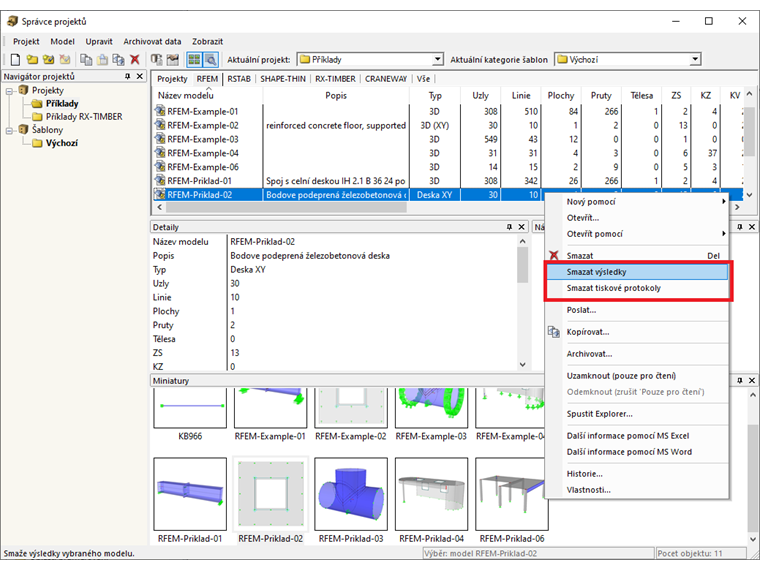Click the Detaily panel scroll-down arrow

pyautogui.click(x=522, y=365)
